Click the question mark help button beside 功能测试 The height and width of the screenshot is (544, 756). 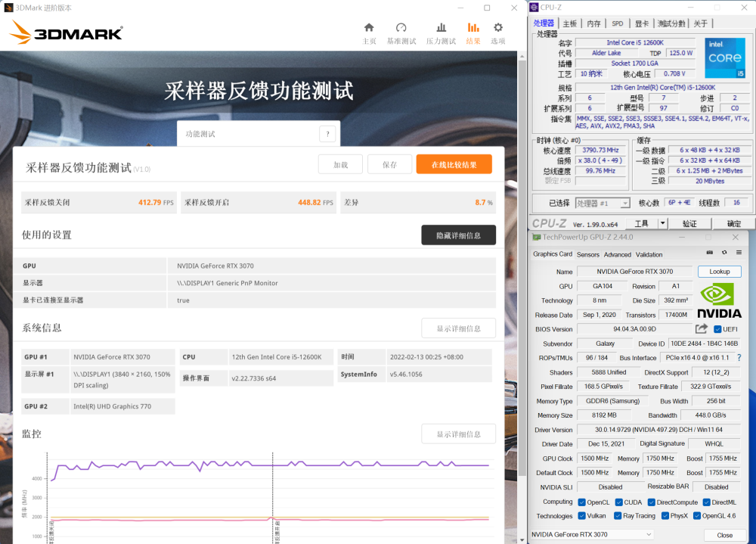tap(327, 134)
